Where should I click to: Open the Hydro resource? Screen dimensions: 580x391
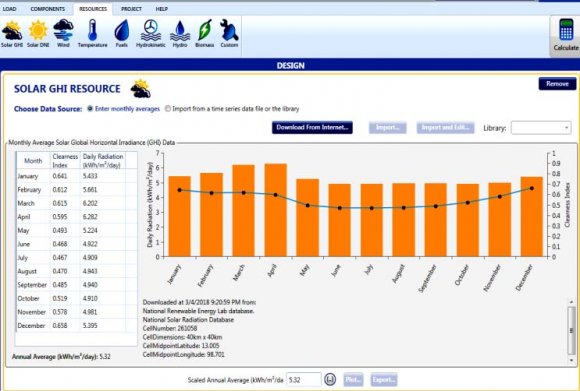click(180, 34)
